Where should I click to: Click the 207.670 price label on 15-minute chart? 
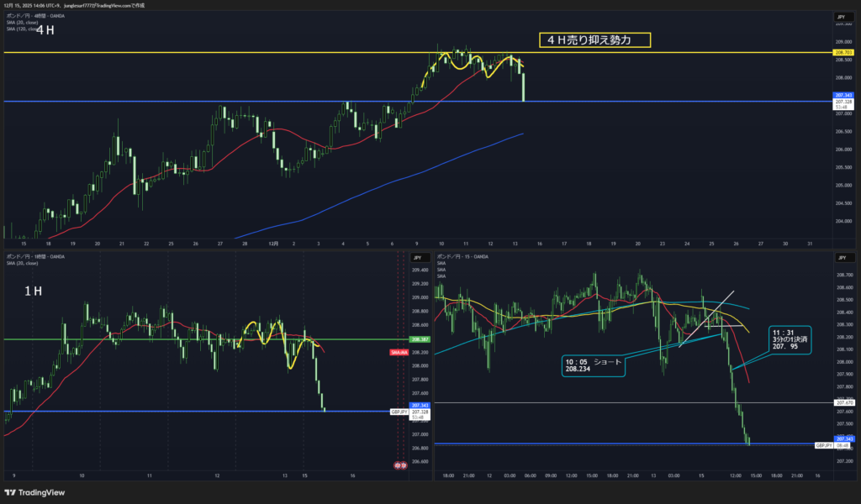(x=843, y=403)
